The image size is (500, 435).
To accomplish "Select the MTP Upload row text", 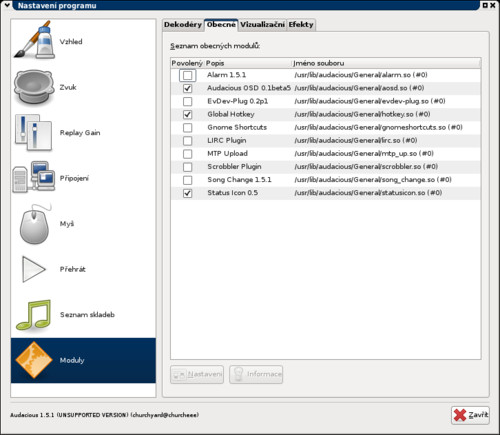I will (227, 154).
